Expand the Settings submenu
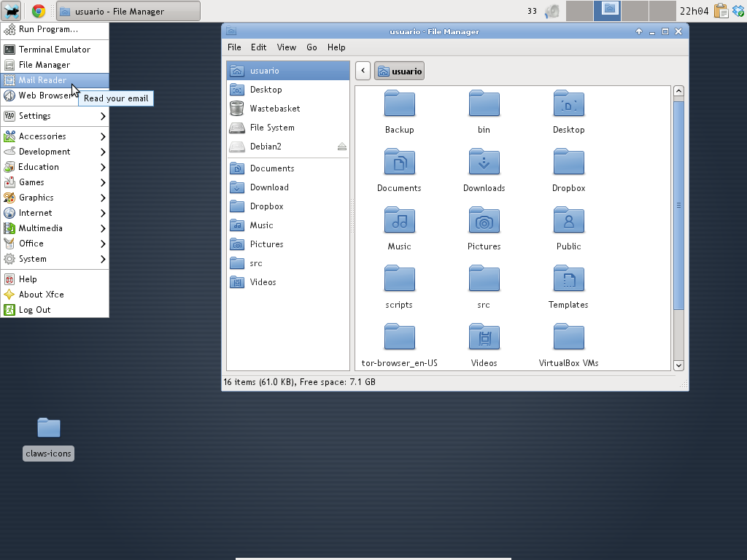 (x=55, y=116)
